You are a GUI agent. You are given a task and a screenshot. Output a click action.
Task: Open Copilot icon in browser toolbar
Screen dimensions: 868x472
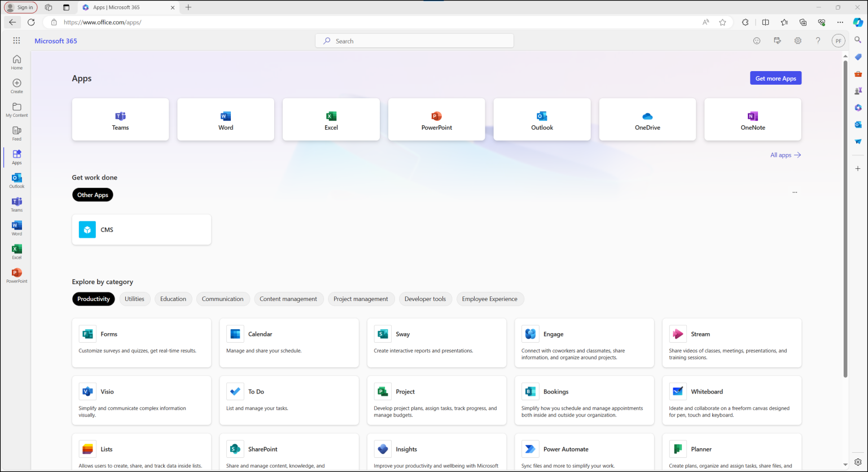tap(858, 22)
